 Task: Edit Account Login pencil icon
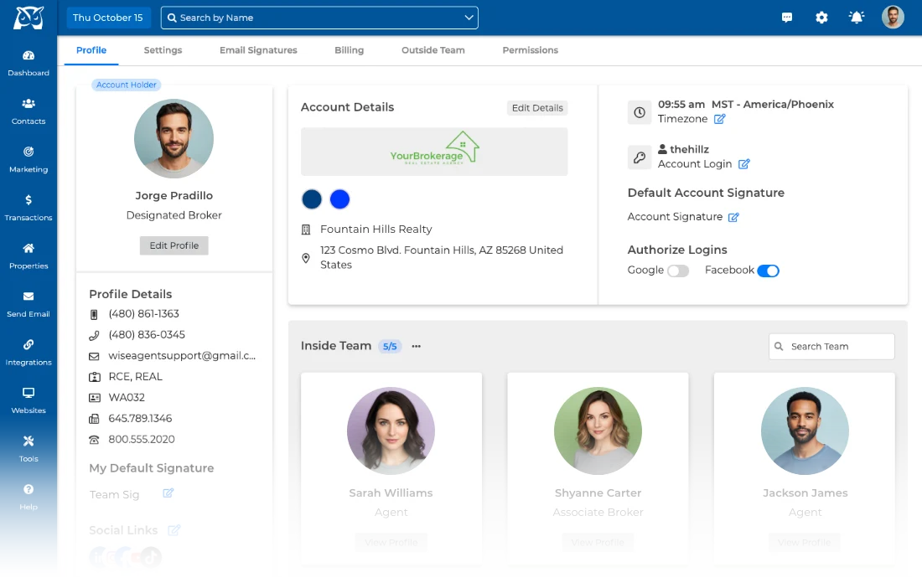[743, 164]
